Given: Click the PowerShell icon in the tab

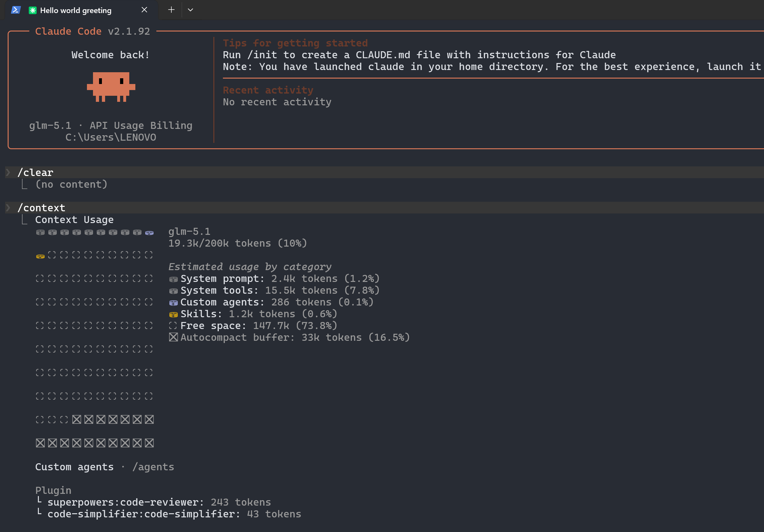Looking at the screenshot, I should coord(16,10).
